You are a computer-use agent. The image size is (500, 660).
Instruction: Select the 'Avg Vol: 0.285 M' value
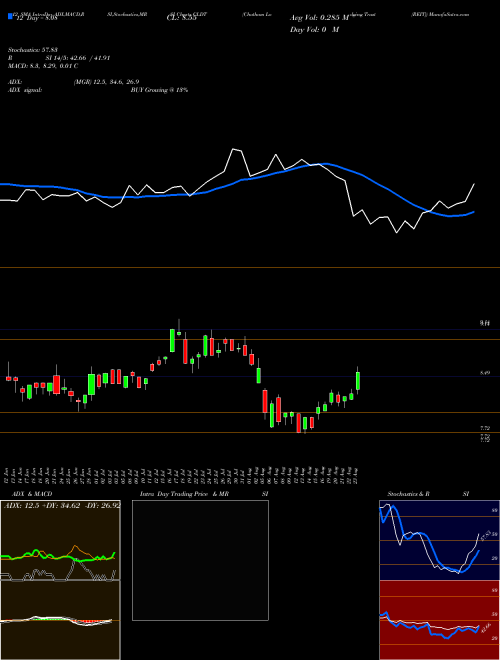(x=319, y=18)
